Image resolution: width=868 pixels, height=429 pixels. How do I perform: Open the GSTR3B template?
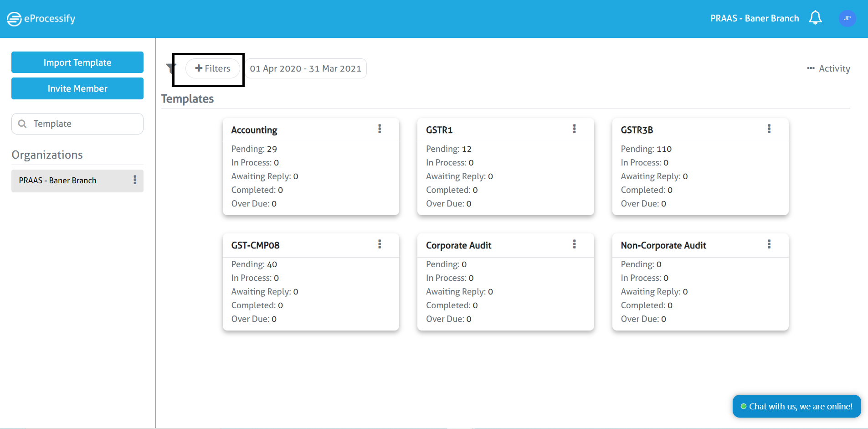637,130
